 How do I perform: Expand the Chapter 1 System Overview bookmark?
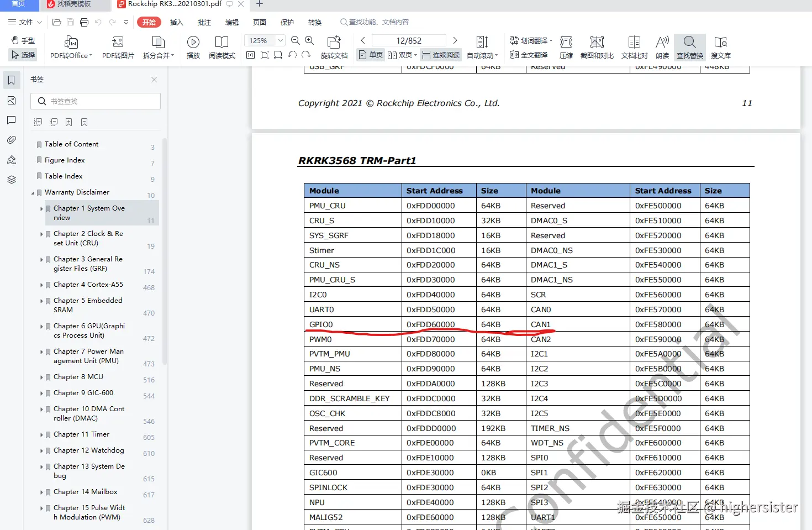[41, 209]
